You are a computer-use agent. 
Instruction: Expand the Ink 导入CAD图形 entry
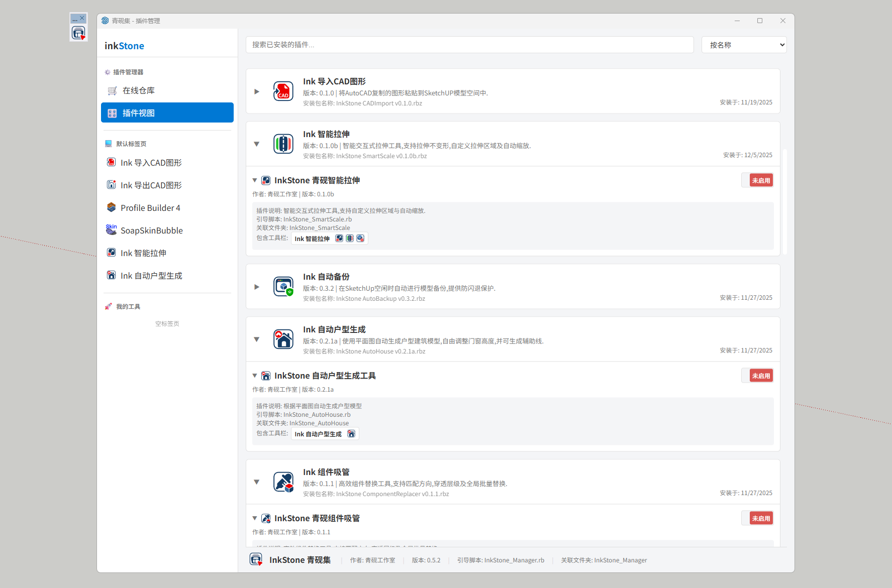click(257, 92)
